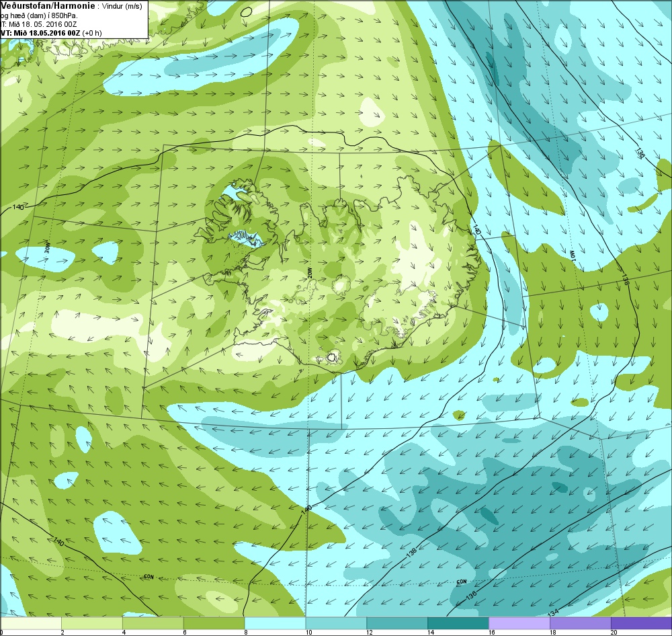Click the legend tick label 18
This screenshot has height=636, width=672.
pyautogui.click(x=552, y=632)
